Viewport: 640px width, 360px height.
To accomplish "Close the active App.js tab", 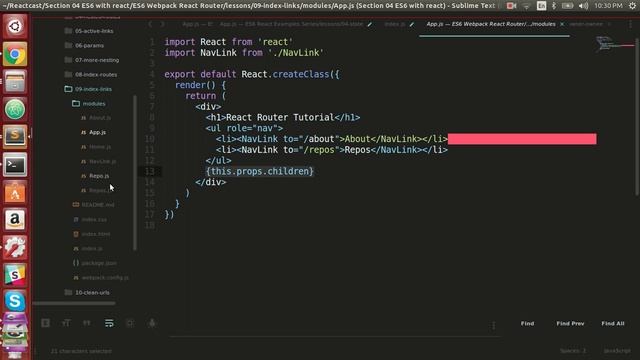I will coord(562,24).
